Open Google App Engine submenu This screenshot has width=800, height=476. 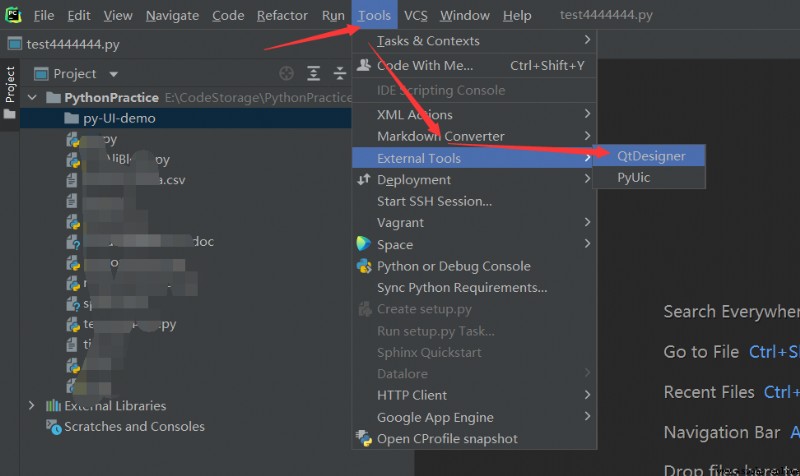(x=474, y=417)
